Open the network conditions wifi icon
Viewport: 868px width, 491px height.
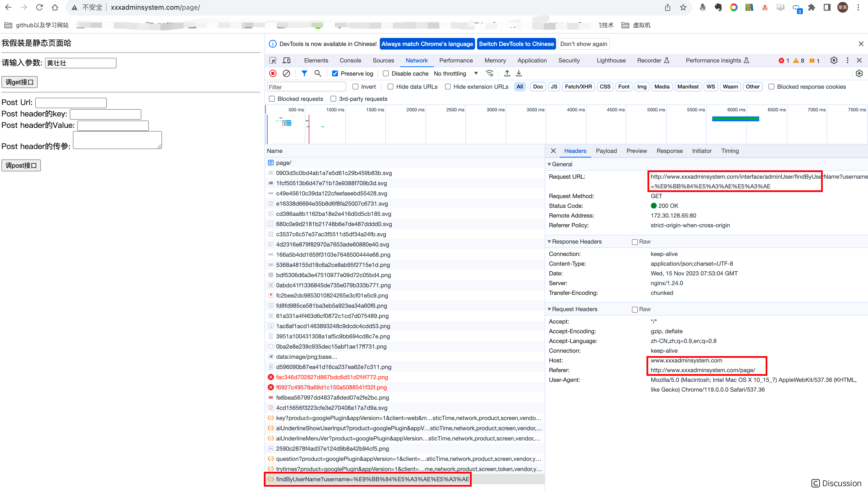pyautogui.click(x=489, y=73)
